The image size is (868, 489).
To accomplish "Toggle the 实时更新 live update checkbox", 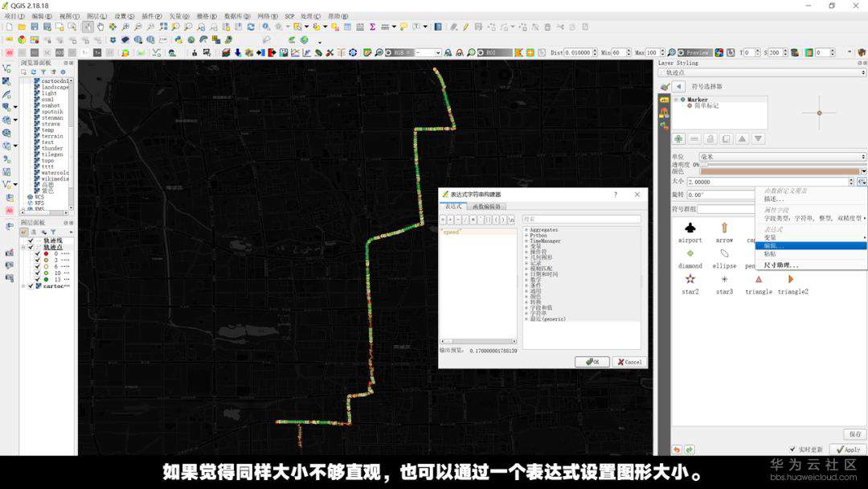I will [792, 450].
